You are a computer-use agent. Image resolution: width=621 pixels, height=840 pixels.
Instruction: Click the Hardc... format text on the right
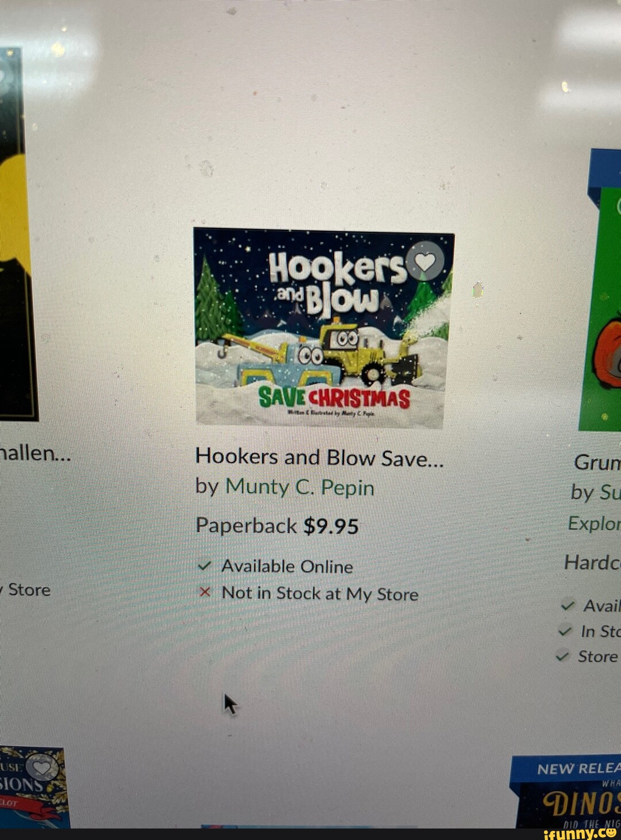pos(592,562)
